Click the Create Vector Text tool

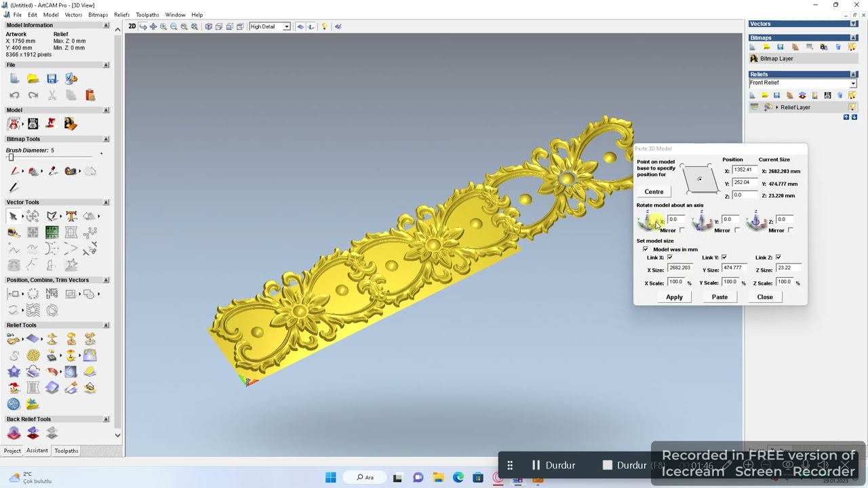(71, 216)
